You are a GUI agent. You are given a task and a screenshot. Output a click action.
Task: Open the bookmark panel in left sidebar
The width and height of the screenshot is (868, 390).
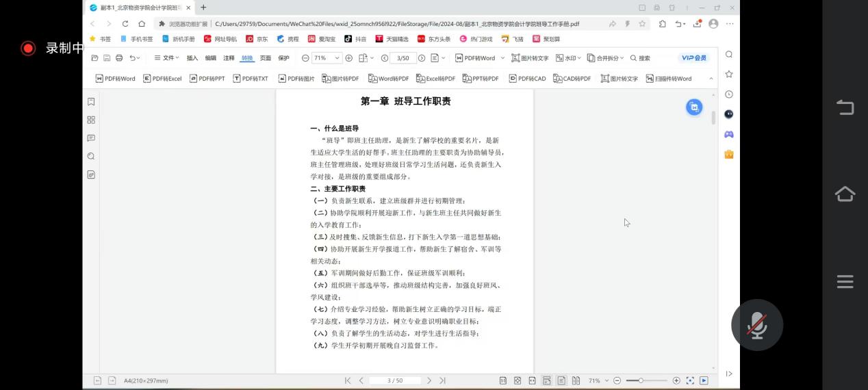coord(91,102)
